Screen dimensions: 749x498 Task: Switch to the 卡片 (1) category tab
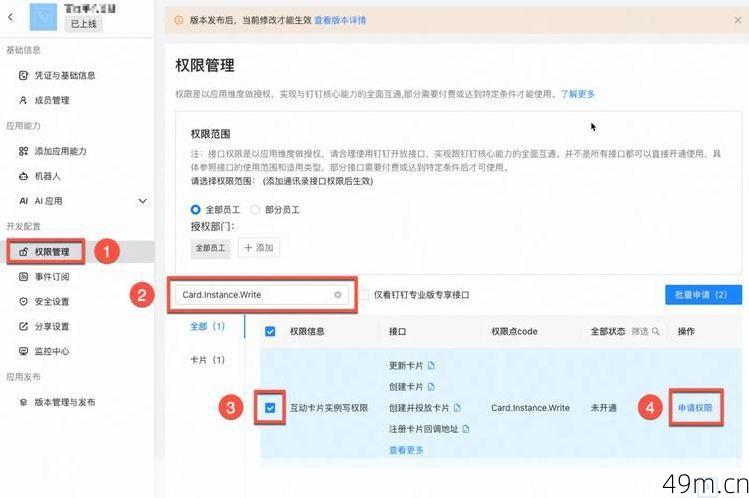pyautogui.click(x=207, y=360)
